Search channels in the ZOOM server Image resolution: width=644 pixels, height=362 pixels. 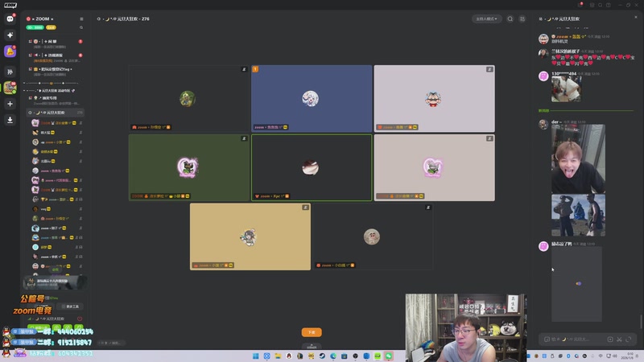tap(81, 27)
